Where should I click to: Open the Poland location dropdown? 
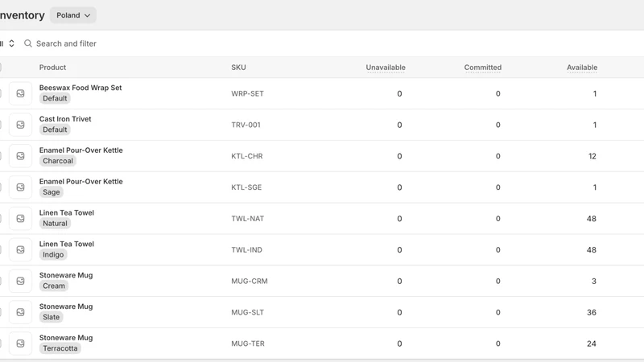click(73, 15)
